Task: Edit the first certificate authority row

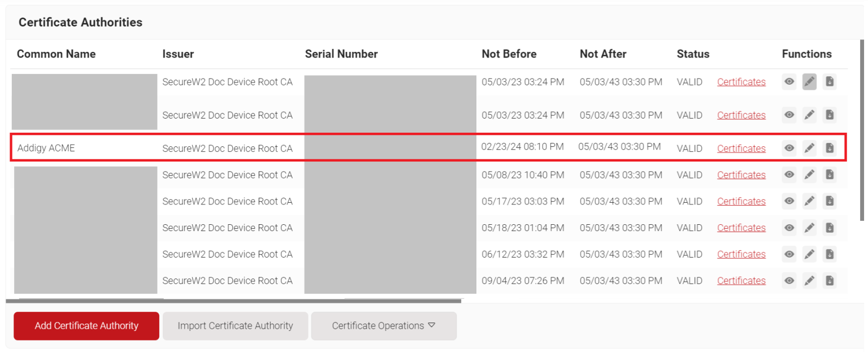Action: tap(809, 81)
